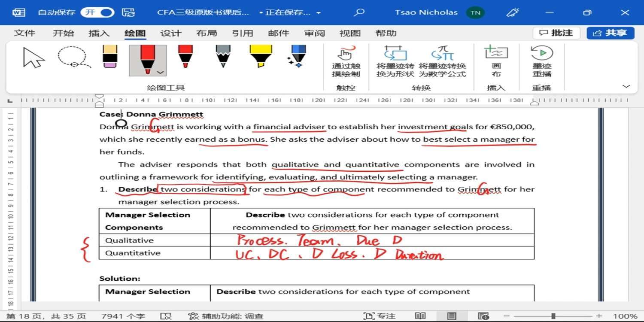This screenshot has height=322, width=644.
Task: Click the "Manager Selection Components" header cell
Action: [x=155, y=221]
